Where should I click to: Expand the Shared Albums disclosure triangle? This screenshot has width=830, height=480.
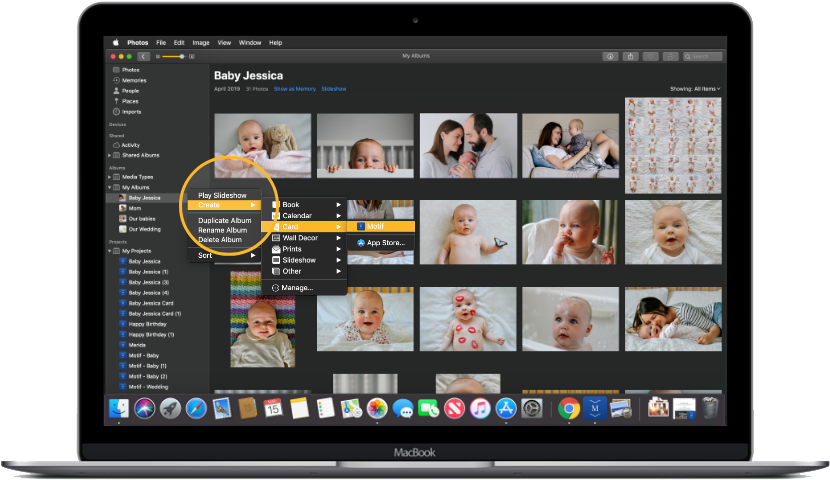(x=110, y=156)
